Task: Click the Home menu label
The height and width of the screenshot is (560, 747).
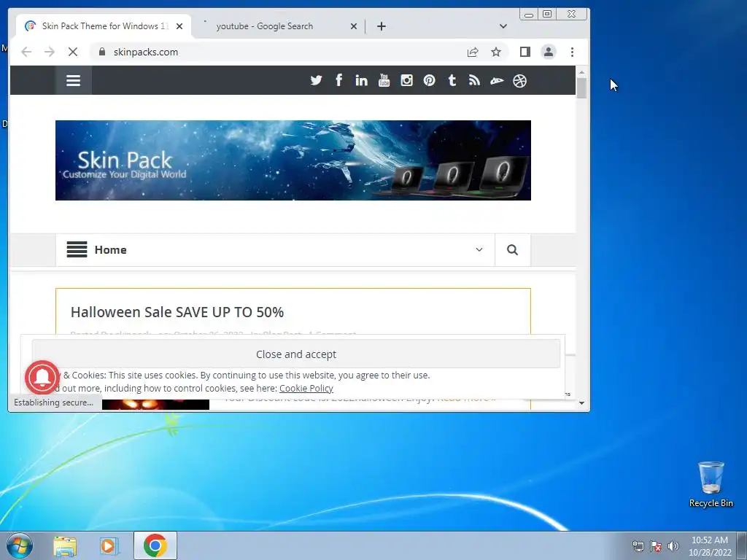Action: (x=111, y=249)
